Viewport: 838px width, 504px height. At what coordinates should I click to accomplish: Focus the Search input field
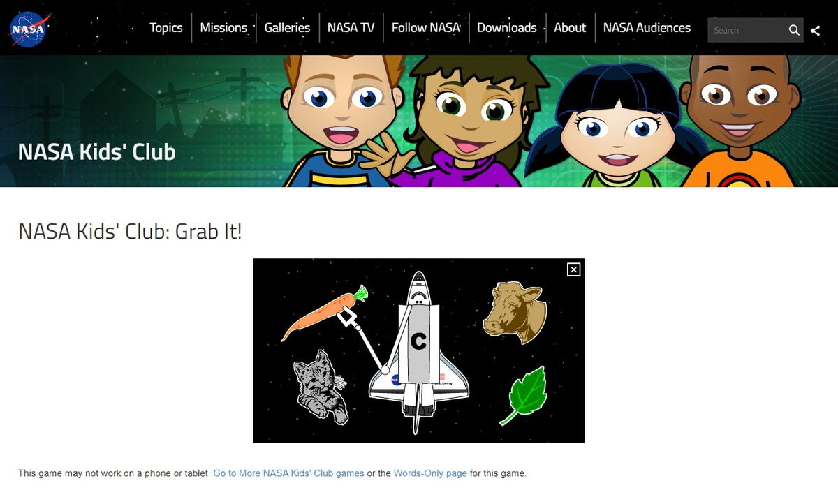click(x=747, y=30)
